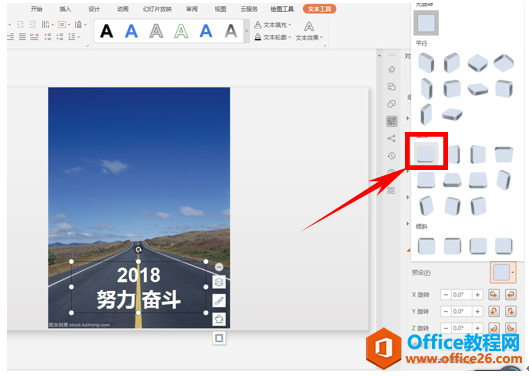Apply the gradient gray A text style
Viewport: 529px width, 376px height.
click(231, 31)
